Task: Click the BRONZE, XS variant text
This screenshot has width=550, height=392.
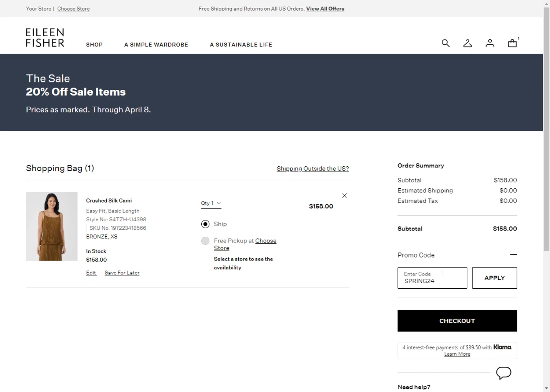Action: [102, 237]
